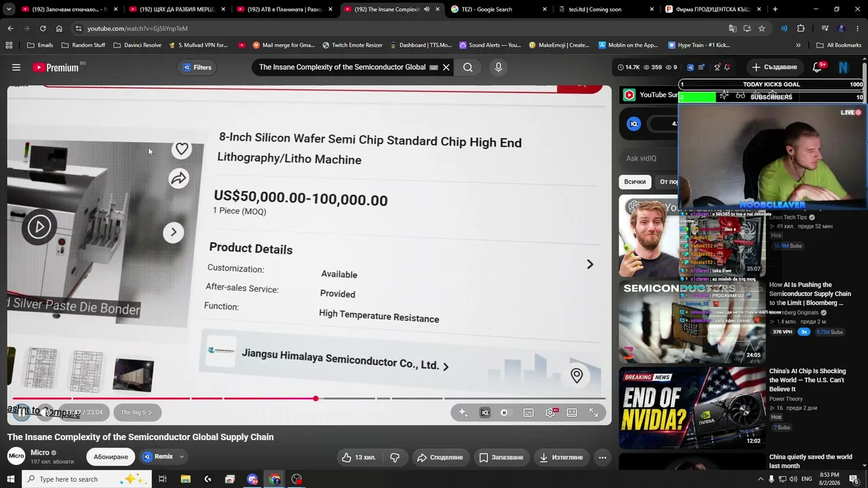Reload the current page
Viewport: 868px width, 488px height.
pos(43,28)
